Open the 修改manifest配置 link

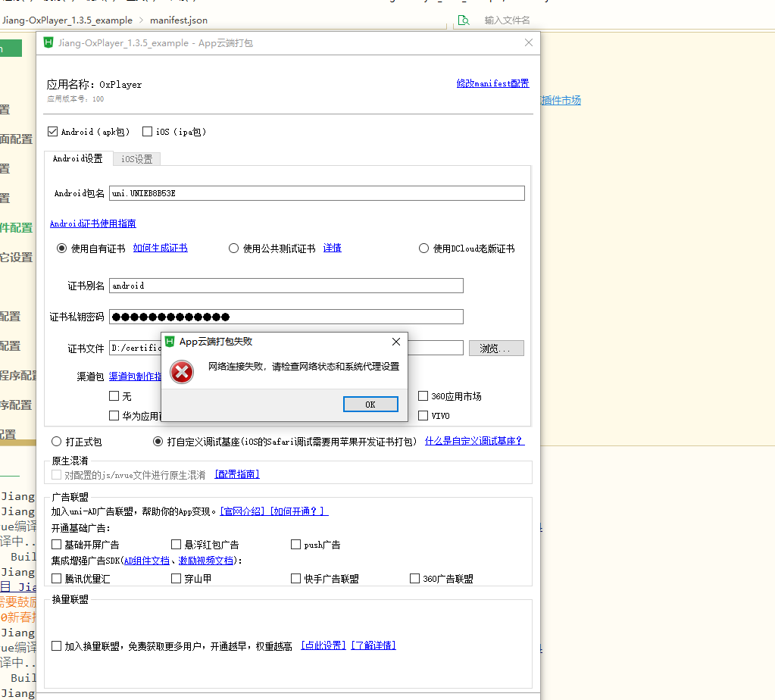coord(492,84)
